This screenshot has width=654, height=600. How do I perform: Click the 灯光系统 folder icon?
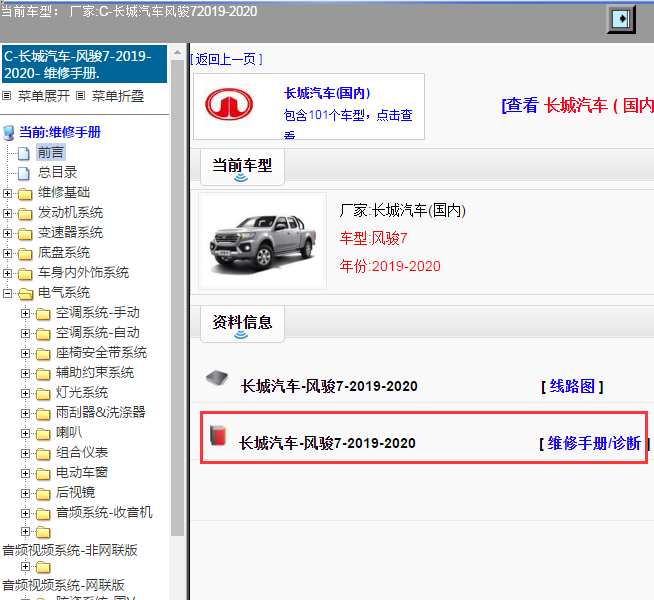(x=43, y=394)
